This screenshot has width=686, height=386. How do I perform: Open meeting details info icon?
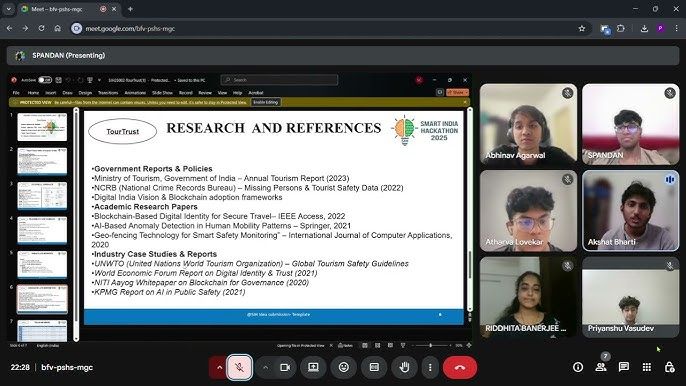(x=578, y=367)
